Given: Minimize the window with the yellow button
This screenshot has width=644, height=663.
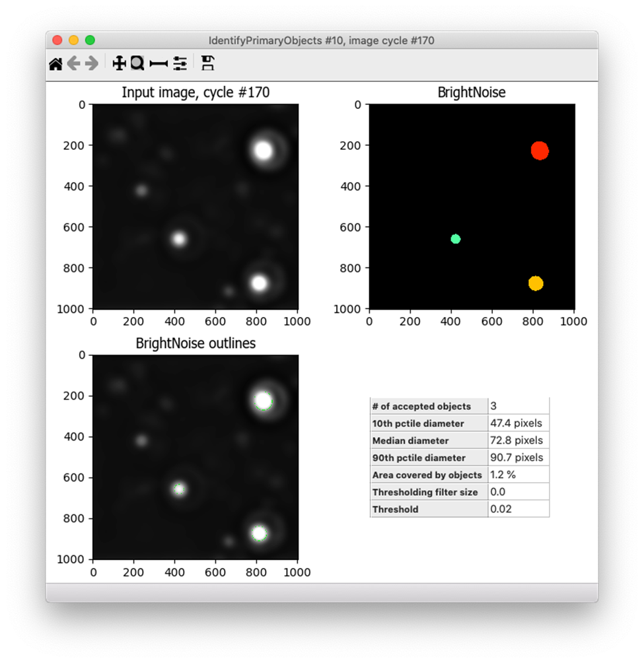Looking at the screenshot, I should click(74, 40).
